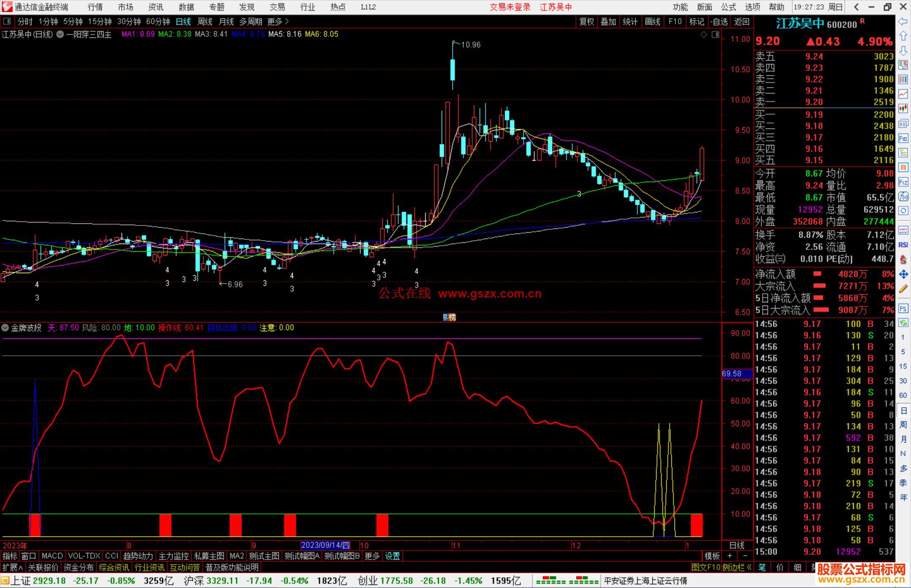Click the back arrow icon in right sidebar
This screenshot has height=588, width=911.
point(903,21)
